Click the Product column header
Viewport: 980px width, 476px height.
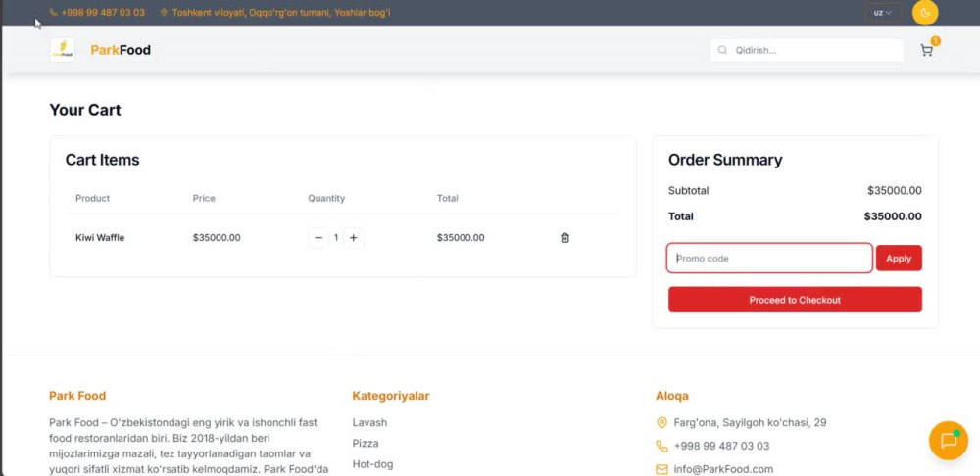(92, 198)
